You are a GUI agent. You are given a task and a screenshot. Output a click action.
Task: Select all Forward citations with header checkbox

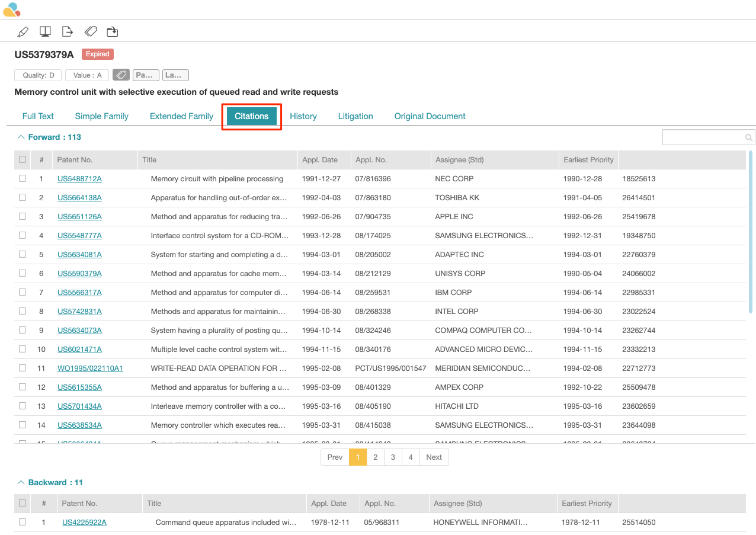pyautogui.click(x=23, y=159)
